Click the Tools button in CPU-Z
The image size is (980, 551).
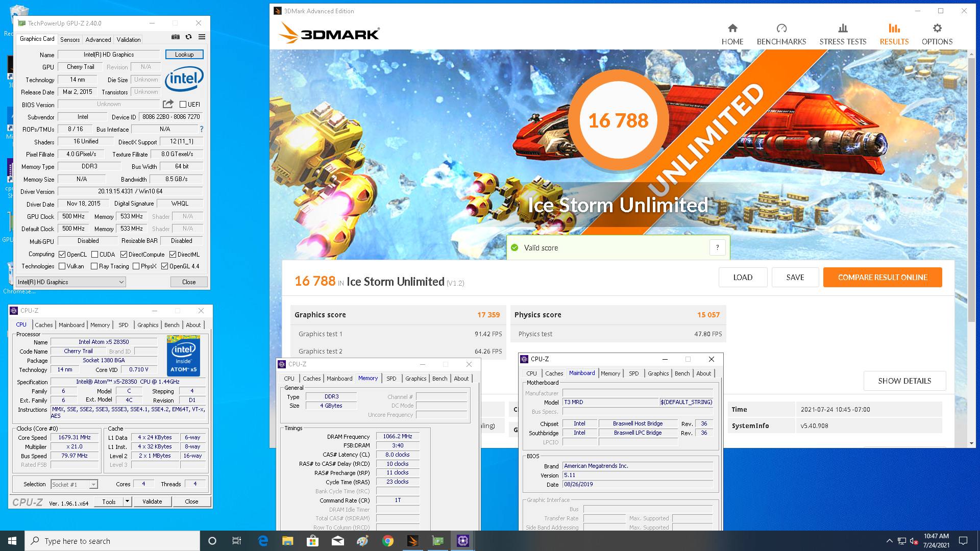click(x=109, y=502)
